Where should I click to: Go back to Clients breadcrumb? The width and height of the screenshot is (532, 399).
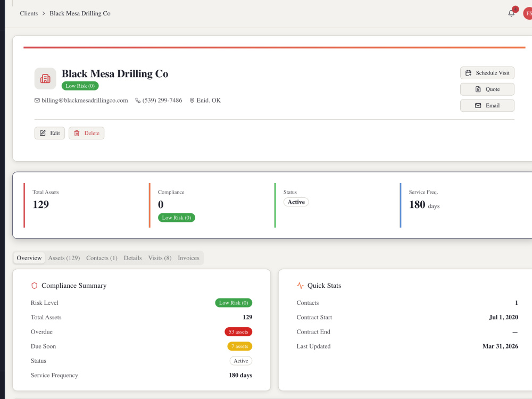pos(29,14)
